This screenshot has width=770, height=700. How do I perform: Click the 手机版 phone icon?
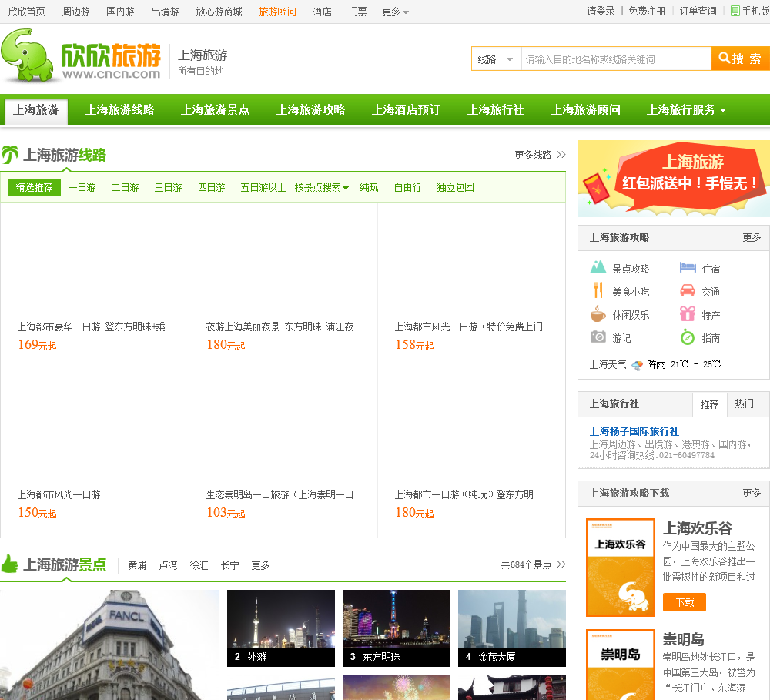point(735,11)
